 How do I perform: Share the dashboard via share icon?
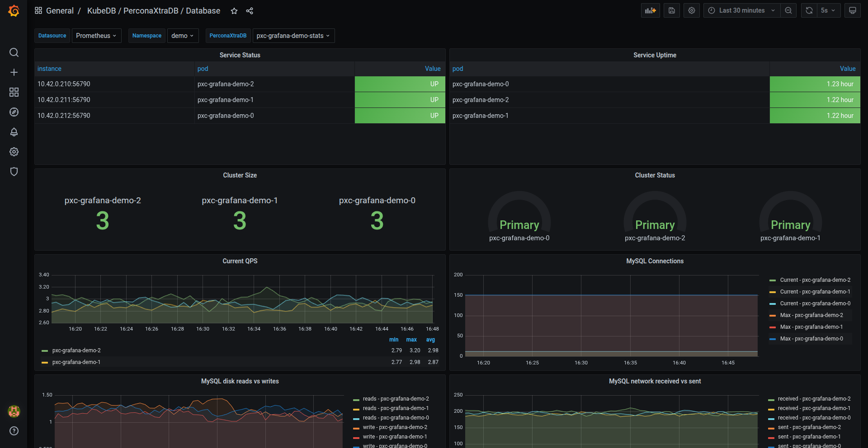[x=250, y=11]
